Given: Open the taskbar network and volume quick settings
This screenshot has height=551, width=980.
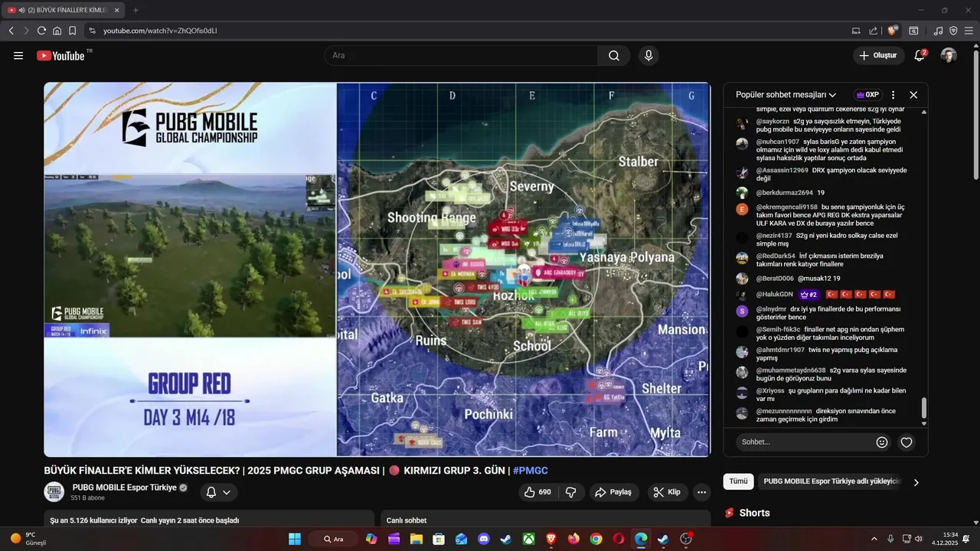Looking at the screenshot, I should tap(913, 539).
